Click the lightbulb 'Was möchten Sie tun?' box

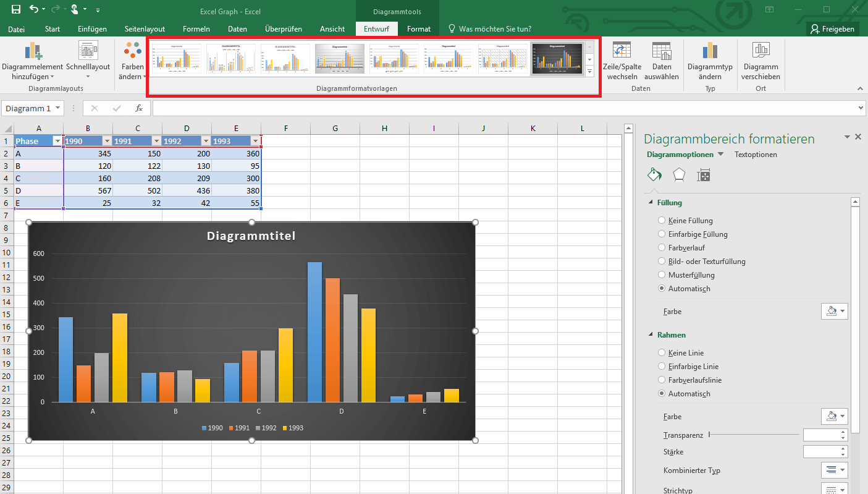pos(489,28)
